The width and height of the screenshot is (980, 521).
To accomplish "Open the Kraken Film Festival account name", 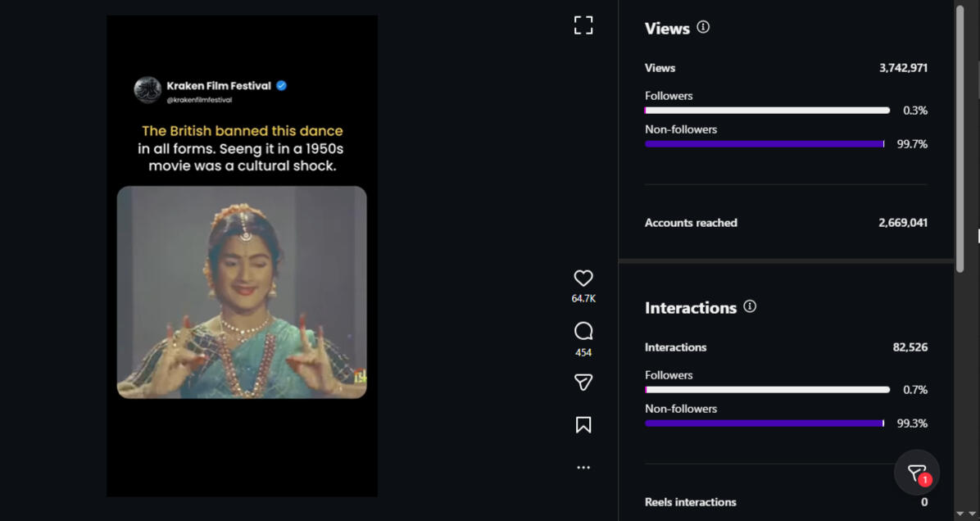I will 219,85.
